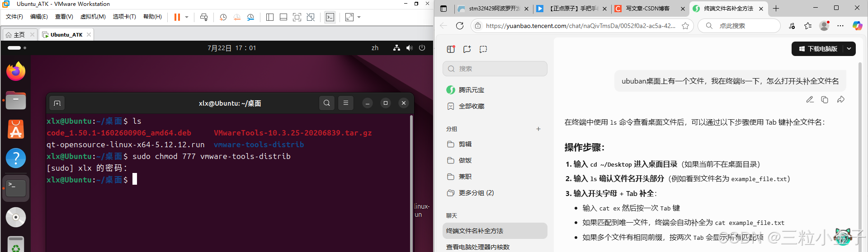Open the Ubuntu volume icon
Image resolution: width=868 pixels, height=252 pixels.
pyautogui.click(x=409, y=48)
